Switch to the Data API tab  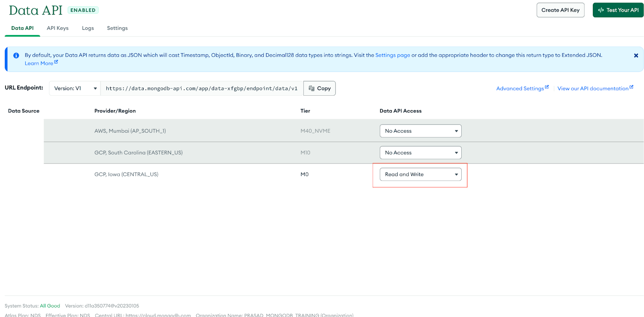pos(23,28)
